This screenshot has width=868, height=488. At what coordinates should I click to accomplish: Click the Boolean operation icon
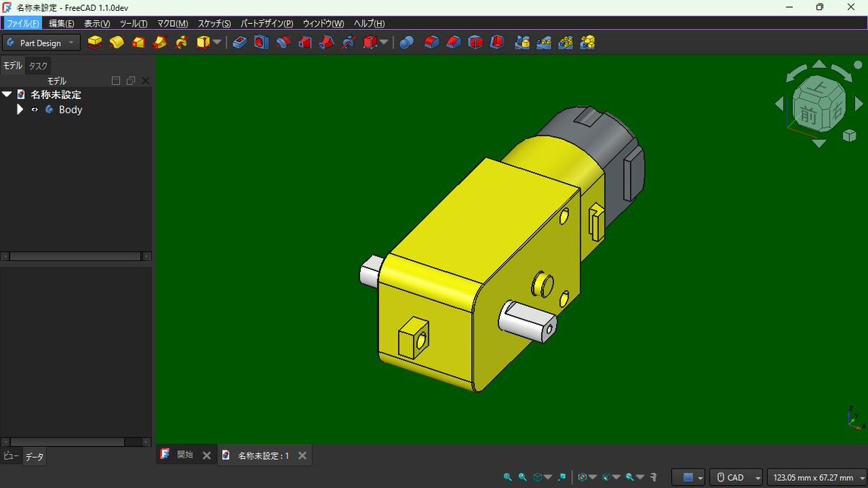coord(407,43)
